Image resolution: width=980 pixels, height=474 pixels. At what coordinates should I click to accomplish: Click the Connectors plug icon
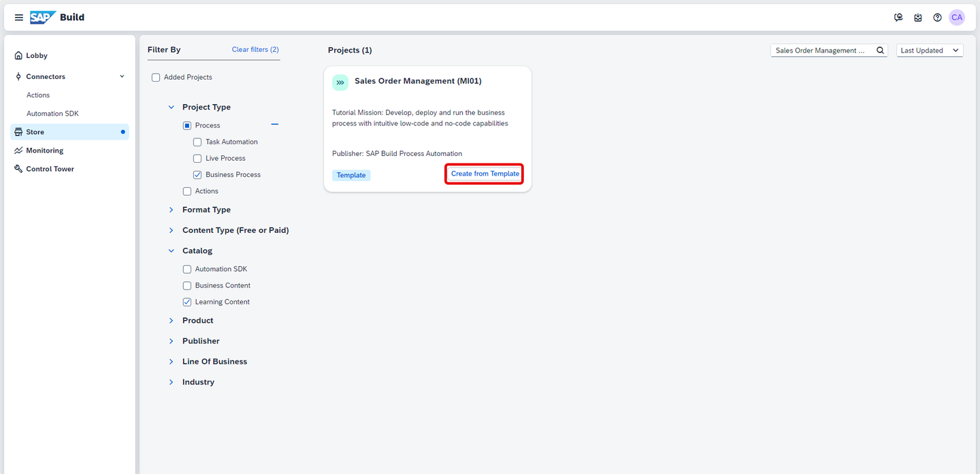coord(18,77)
